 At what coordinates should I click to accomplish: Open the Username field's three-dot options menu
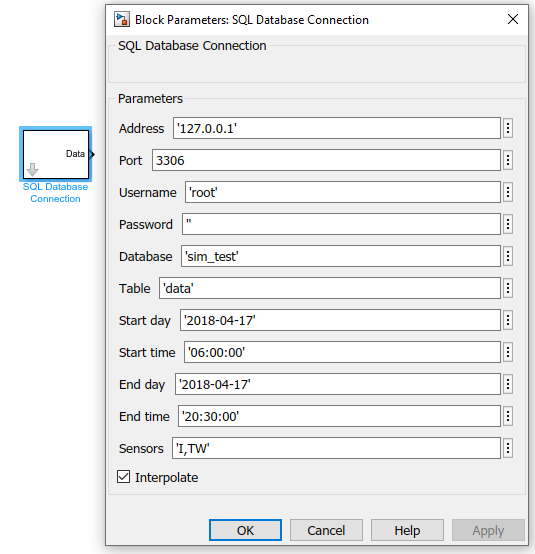508,192
